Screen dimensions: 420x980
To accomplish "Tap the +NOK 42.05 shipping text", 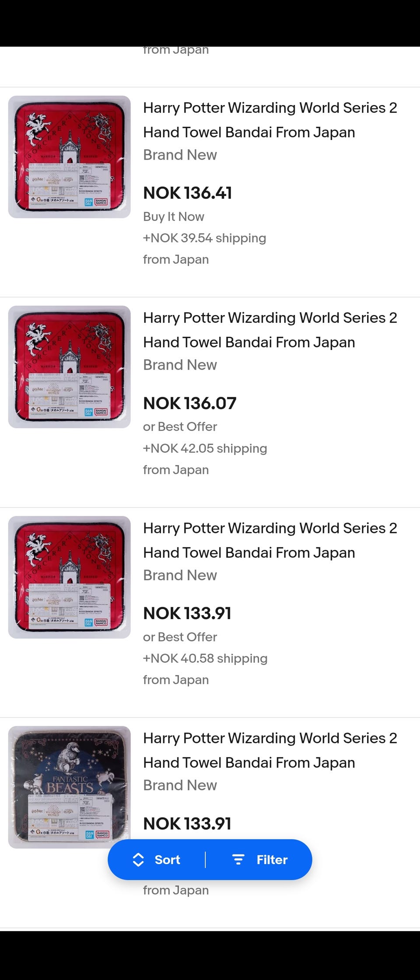I will [x=205, y=448].
